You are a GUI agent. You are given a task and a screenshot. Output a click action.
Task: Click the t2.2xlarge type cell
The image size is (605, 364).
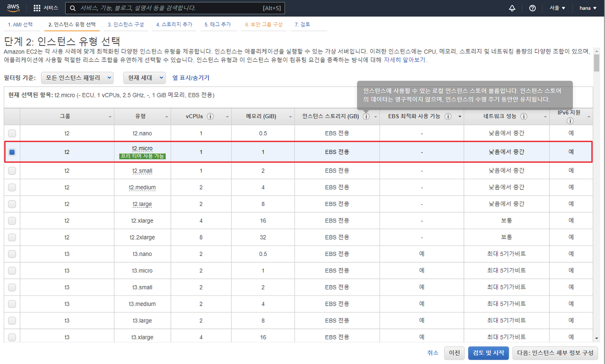click(142, 237)
